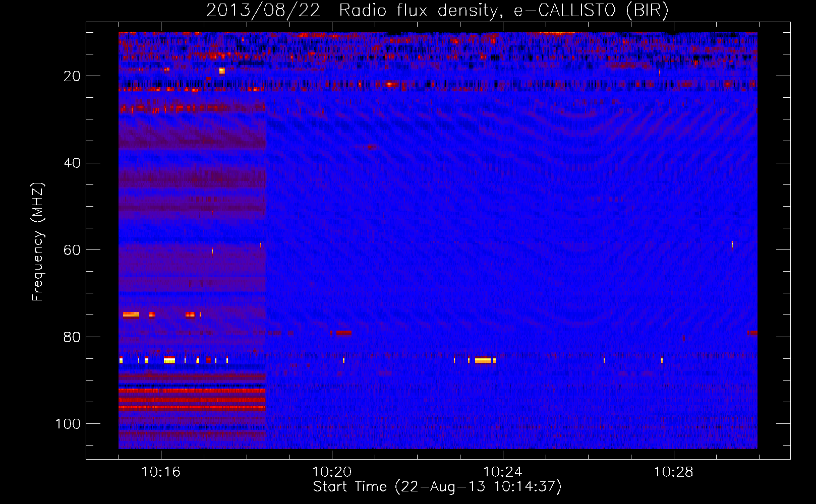Click the small yellow spot near 19 MHz at 10:17
The image size is (816, 504).
222,71
